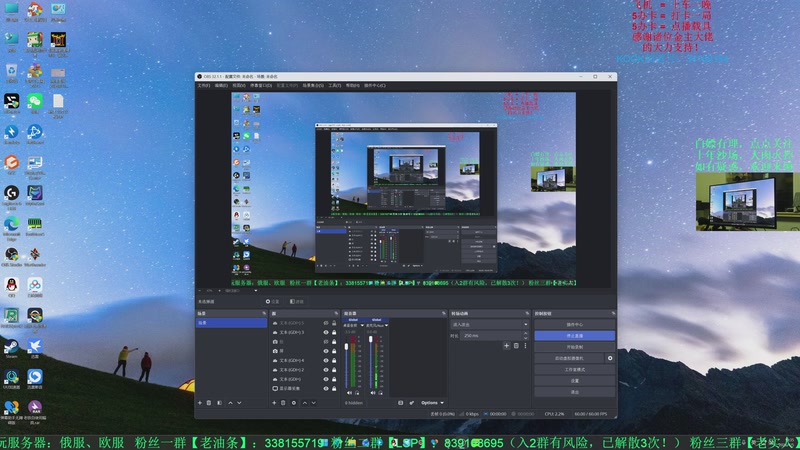
Task: Open scene filters icon in Scenes panel
Action: click(x=219, y=403)
